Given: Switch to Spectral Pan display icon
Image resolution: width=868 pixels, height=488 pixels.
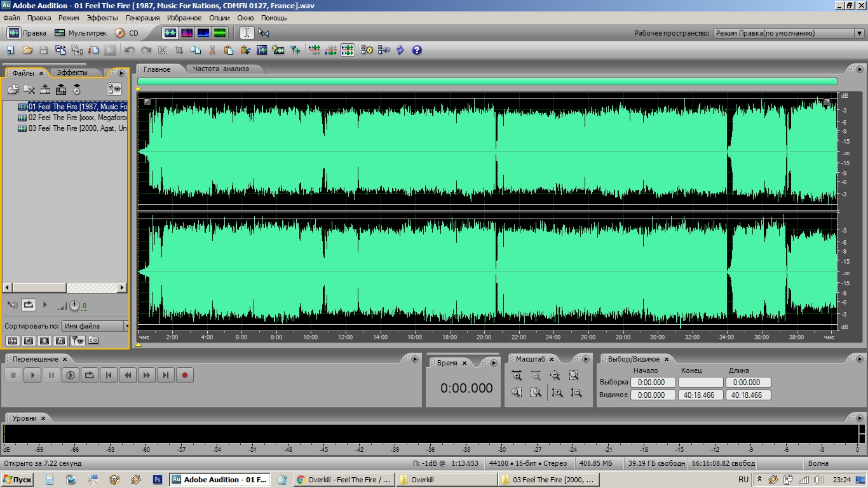Looking at the screenshot, I should point(203,33).
